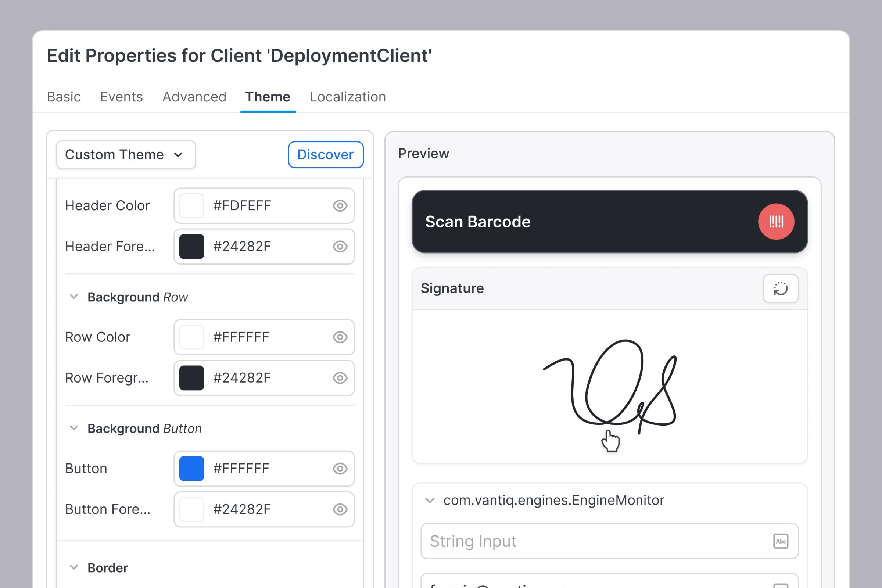Toggle the eye icon for Row Foreground
Screen dimensions: 882x588
coord(340,378)
